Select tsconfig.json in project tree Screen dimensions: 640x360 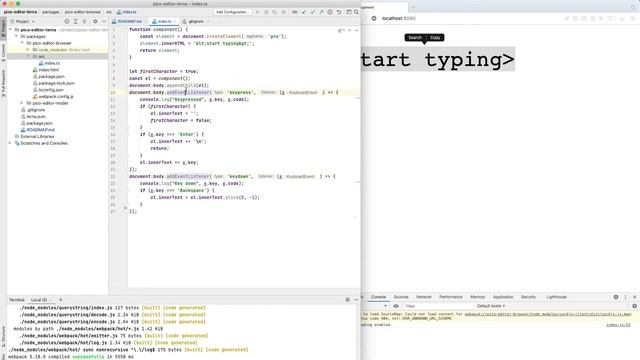pyautogui.click(x=51, y=90)
